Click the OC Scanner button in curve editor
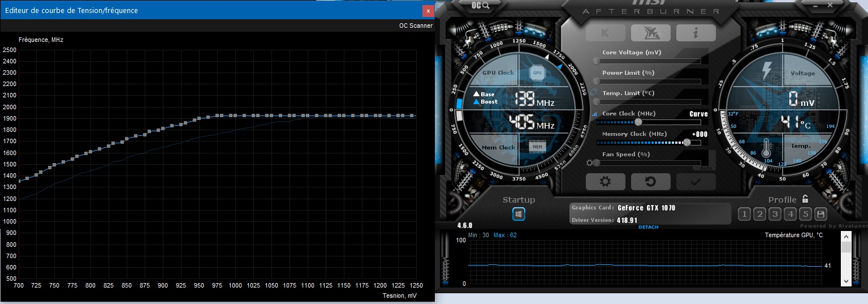868x304 pixels. tap(416, 25)
